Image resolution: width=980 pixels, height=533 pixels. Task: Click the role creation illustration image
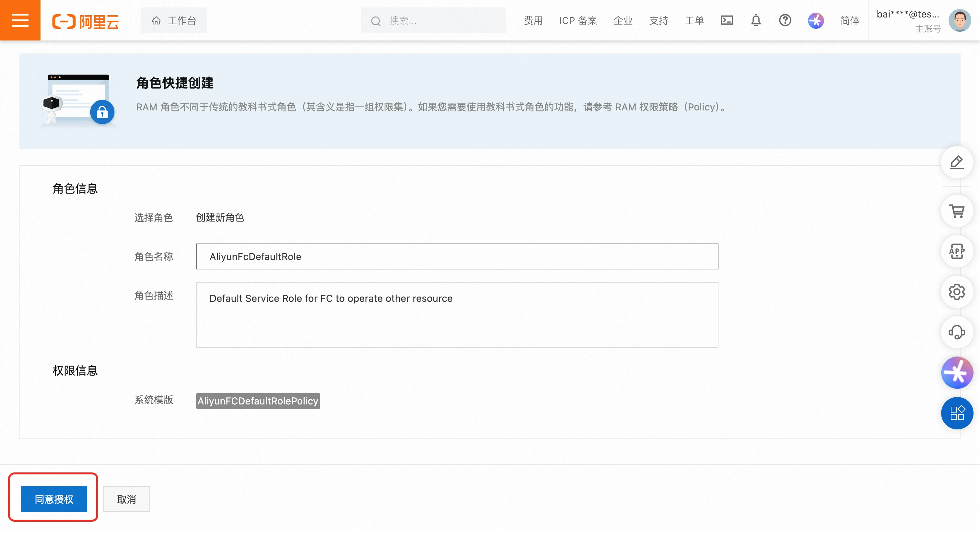78,100
